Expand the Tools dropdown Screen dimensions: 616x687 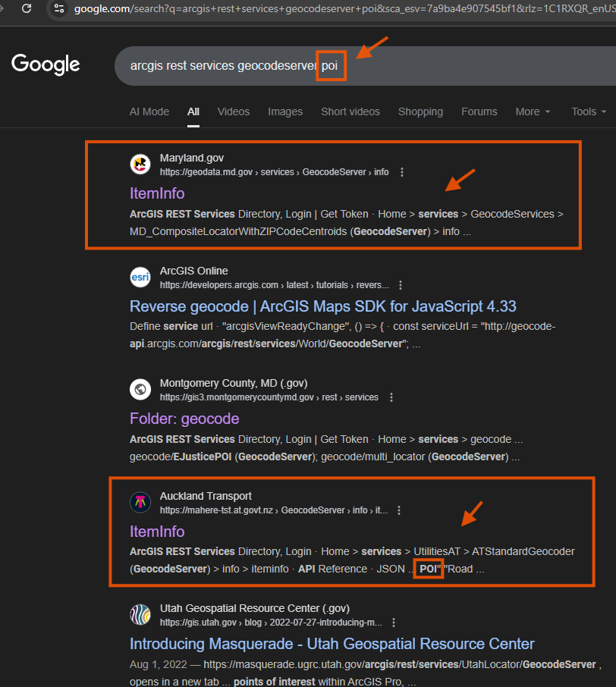point(589,111)
